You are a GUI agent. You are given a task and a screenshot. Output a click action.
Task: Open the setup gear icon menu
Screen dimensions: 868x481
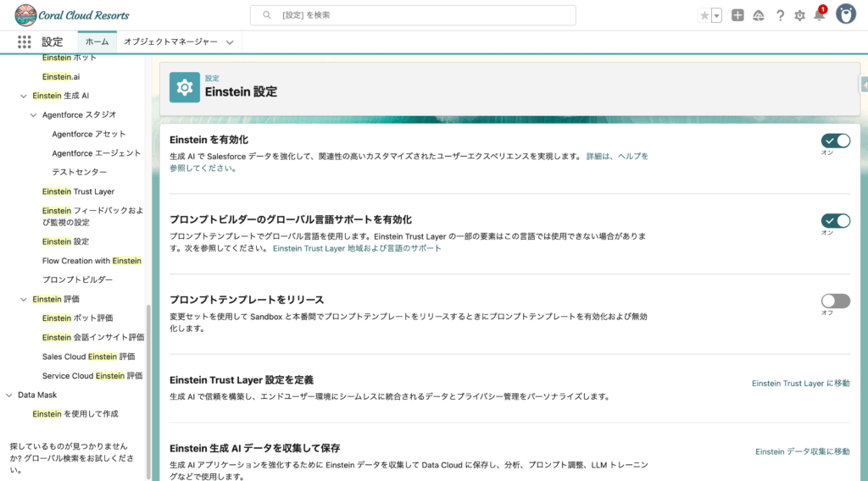coord(799,15)
